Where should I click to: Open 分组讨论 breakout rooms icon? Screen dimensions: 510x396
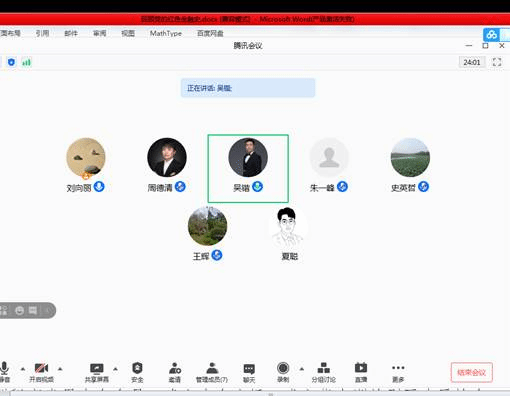(324, 368)
